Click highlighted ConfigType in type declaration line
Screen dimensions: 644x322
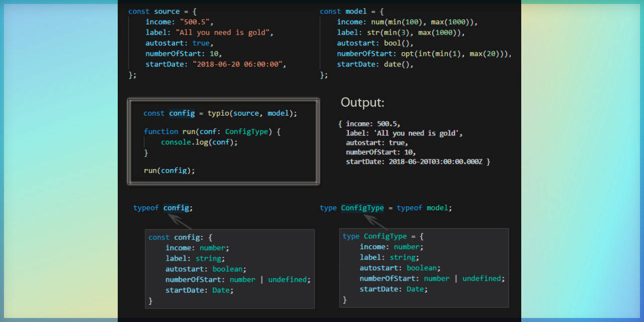(x=362, y=208)
